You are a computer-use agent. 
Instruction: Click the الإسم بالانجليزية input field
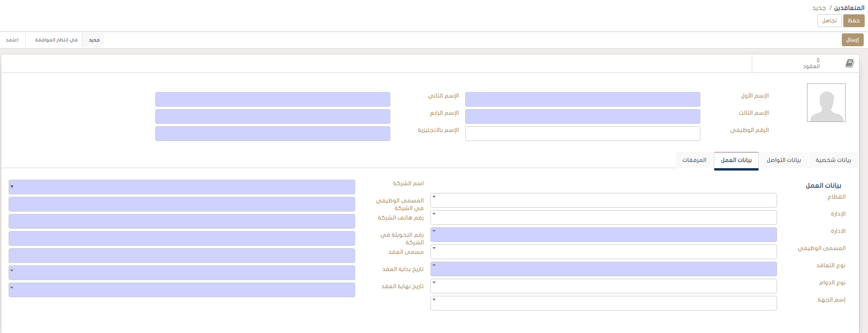tap(272, 133)
